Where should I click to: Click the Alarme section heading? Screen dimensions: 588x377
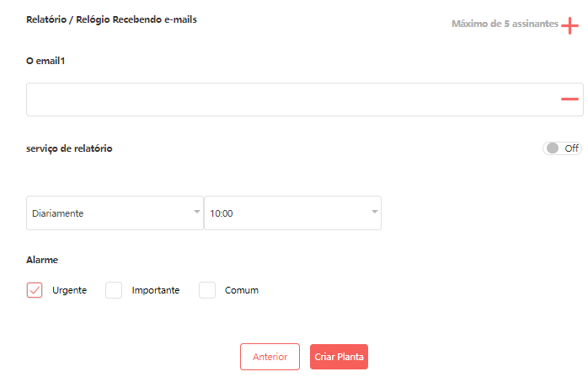click(x=42, y=260)
